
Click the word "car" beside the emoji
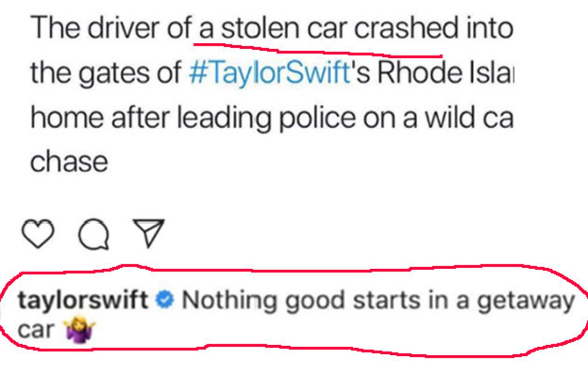point(36,330)
